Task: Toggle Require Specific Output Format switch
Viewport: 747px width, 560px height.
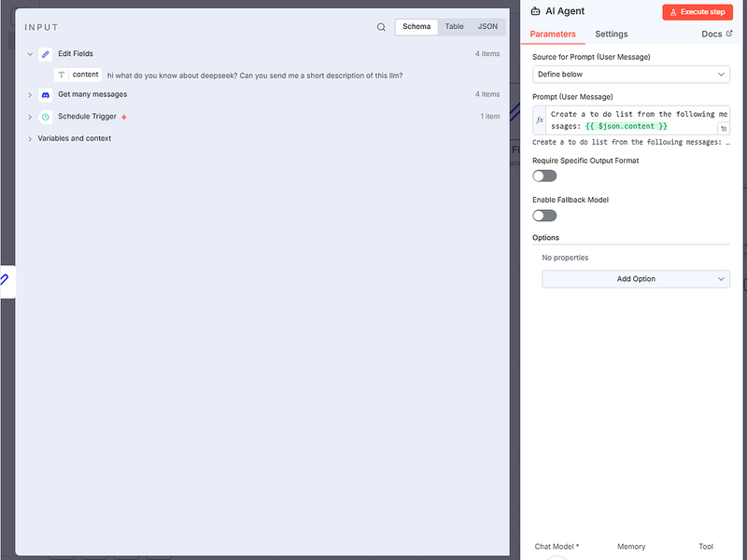Action: tap(544, 176)
